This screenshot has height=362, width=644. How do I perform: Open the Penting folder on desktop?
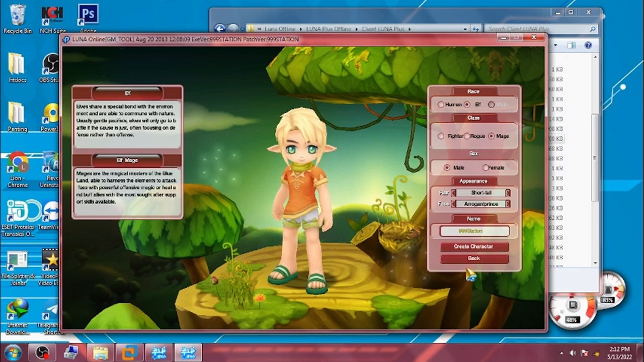[x=17, y=117]
